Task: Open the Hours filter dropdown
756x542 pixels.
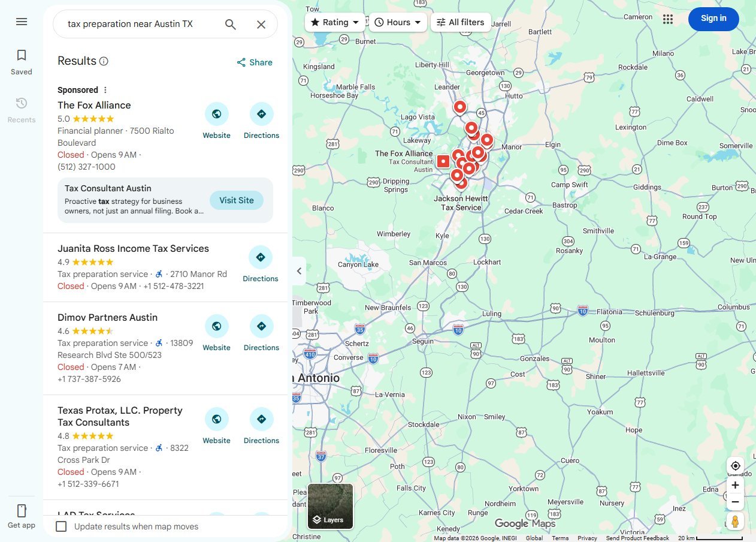Action: click(x=398, y=22)
